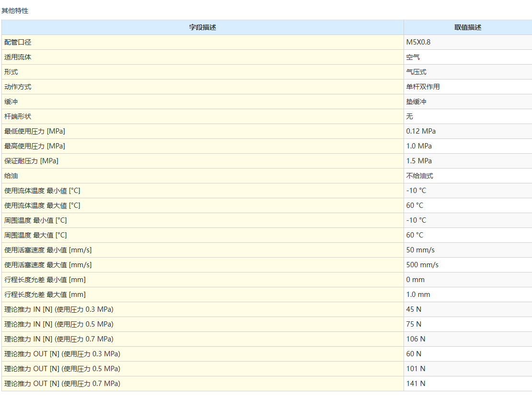Select the 行程长度允差 最大值 field
Image resolution: width=532 pixels, height=397 pixels.
pos(45,295)
